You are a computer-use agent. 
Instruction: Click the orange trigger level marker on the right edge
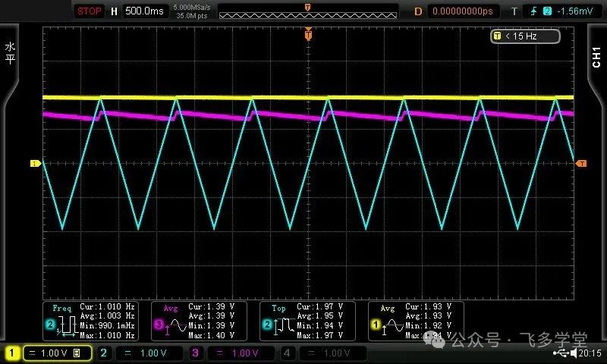pyautogui.click(x=581, y=164)
